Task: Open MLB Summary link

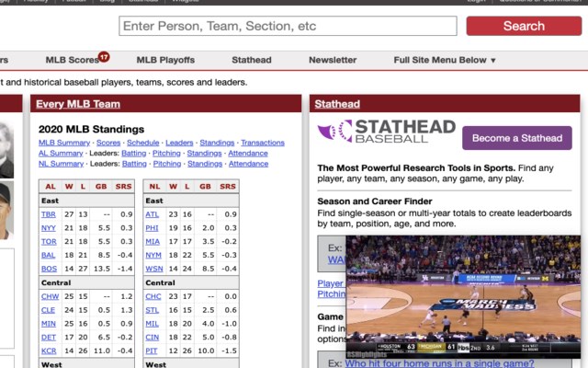Action: pyautogui.click(x=64, y=143)
